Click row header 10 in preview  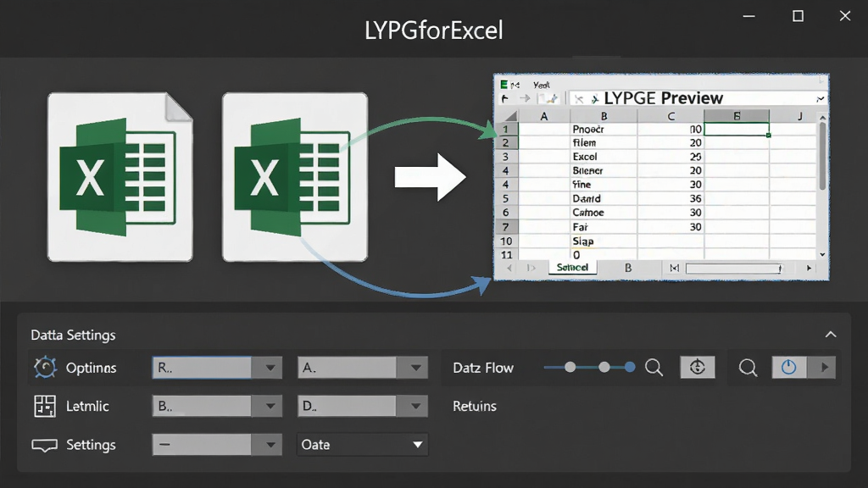tap(506, 241)
